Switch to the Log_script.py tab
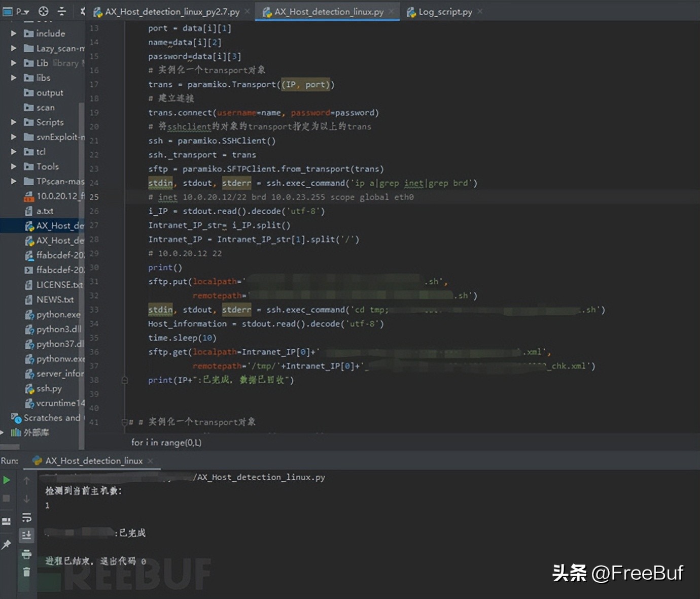Viewport: 700px width, 599px height. point(445,12)
